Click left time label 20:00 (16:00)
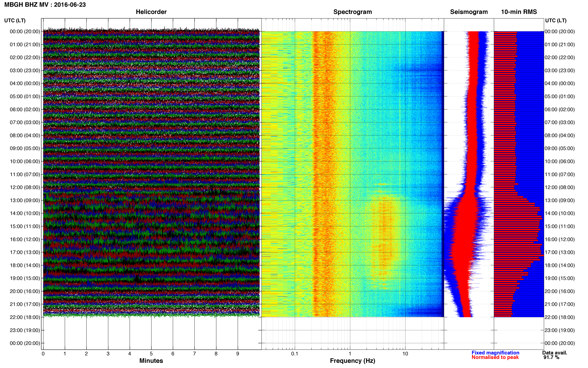The image size is (588, 368). 25,291
